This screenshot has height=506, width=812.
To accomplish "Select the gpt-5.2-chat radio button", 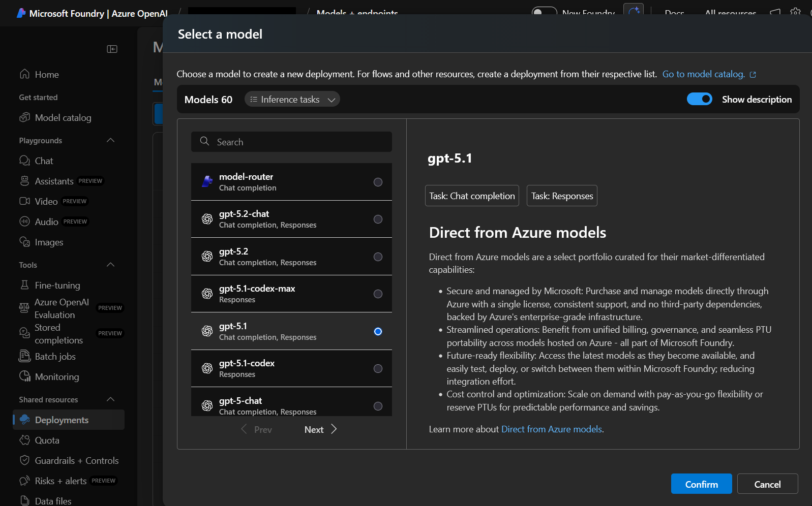I will tap(378, 219).
